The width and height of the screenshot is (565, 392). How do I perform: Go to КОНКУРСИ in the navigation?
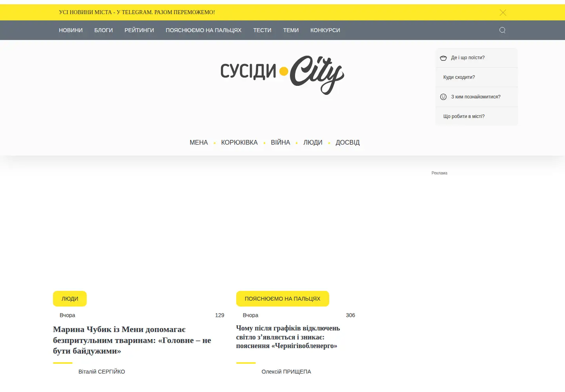[x=325, y=30]
